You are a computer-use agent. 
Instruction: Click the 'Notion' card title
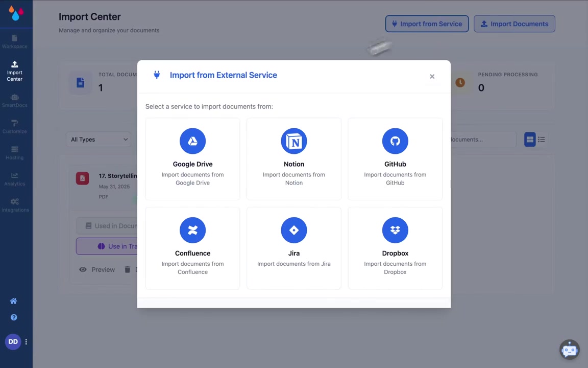[293, 164]
